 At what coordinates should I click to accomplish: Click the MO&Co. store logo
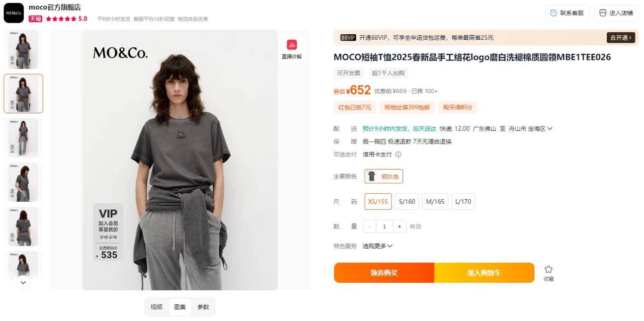pos(14,13)
